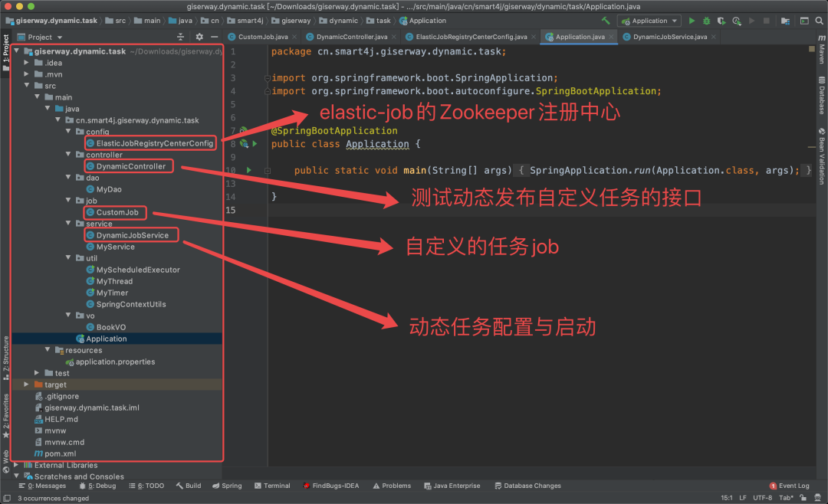Click the collapse-all icon in Project panel header

click(181, 37)
